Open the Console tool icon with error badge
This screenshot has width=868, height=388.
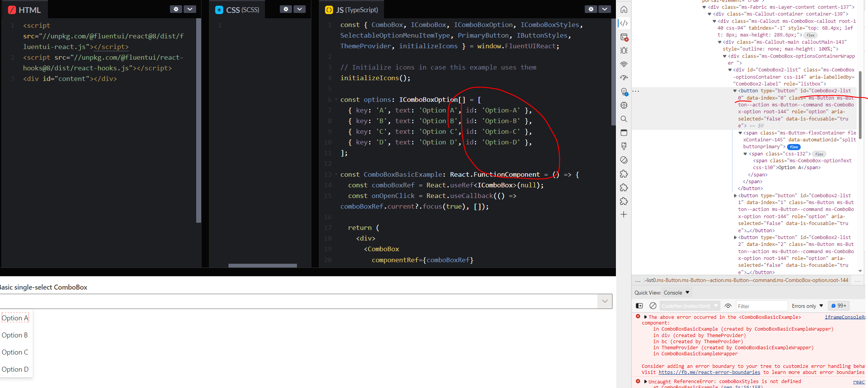pyautogui.click(x=624, y=37)
